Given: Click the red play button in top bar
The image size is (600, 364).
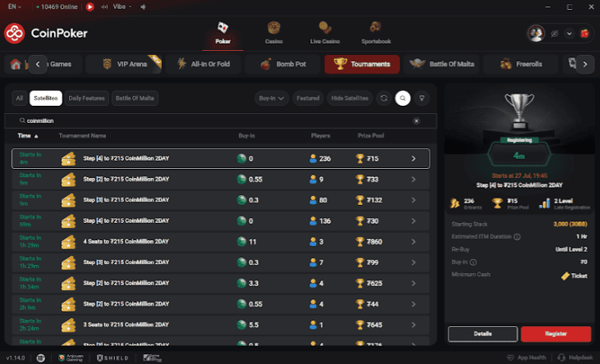Looking at the screenshot, I should pyautogui.click(x=90, y=7).
